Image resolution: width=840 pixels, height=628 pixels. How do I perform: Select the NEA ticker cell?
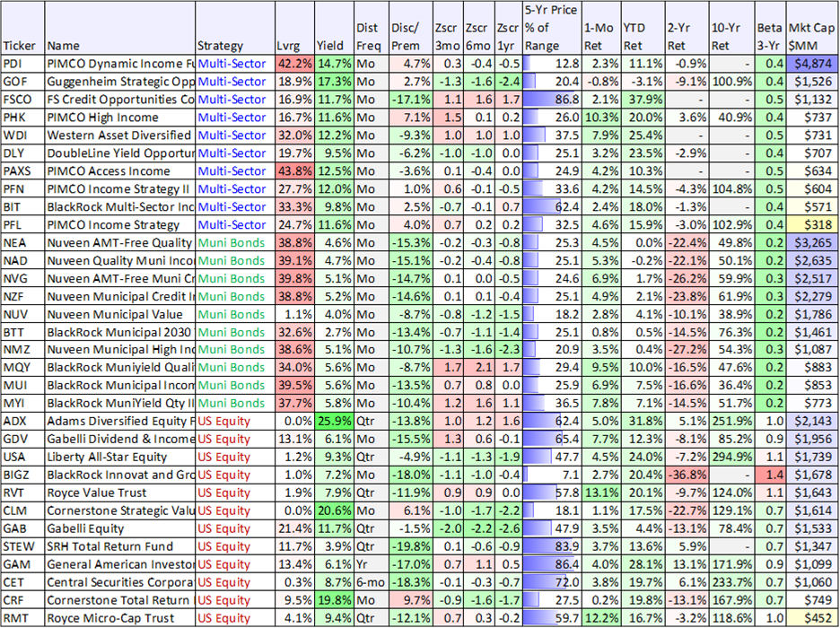23,242
